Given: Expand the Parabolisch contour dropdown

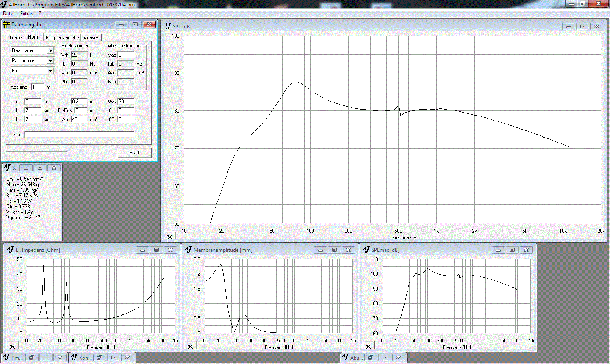Looking at the screenshot, I should pyautogui.click(x=50, y=61).
